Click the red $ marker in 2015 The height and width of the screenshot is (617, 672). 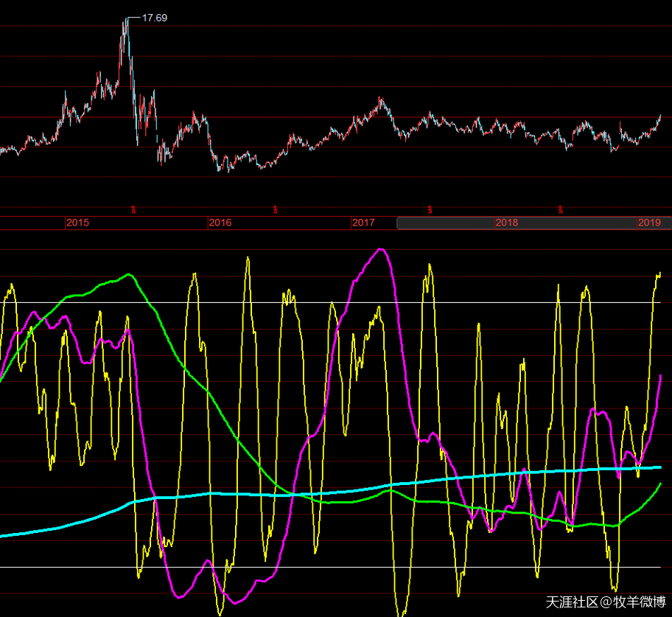(x=133, y=210)
